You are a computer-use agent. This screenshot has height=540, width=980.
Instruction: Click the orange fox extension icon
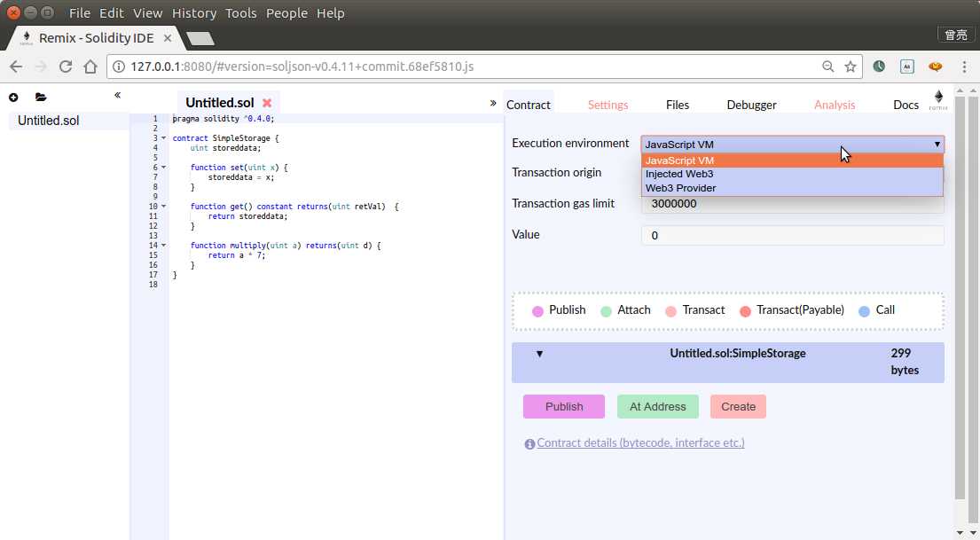936,67
